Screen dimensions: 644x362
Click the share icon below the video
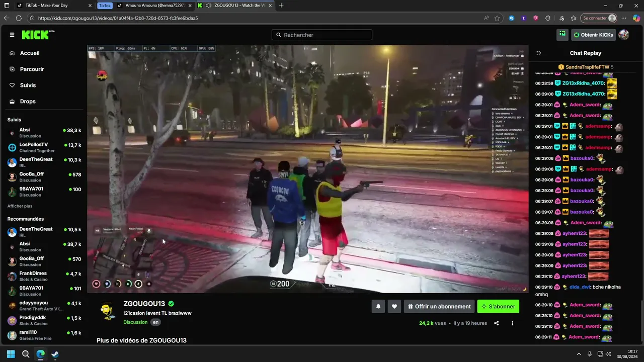(x=497, y=323)
